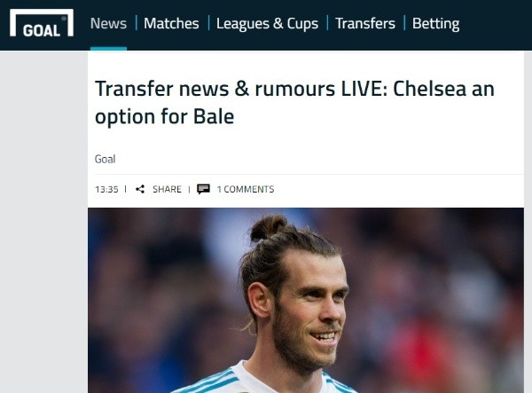Click the empty gray left margin
Viewport: 532px width, 393px height.
pos(43,222)
